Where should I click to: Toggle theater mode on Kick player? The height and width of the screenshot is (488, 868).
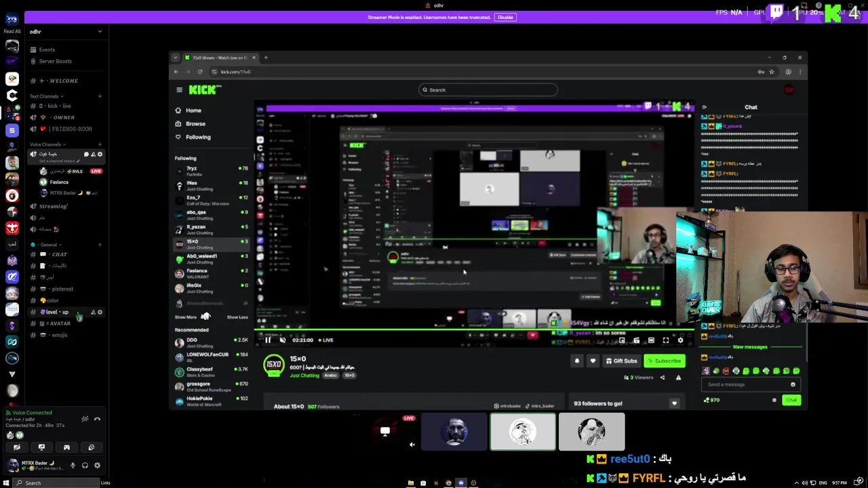pos(651,340)
